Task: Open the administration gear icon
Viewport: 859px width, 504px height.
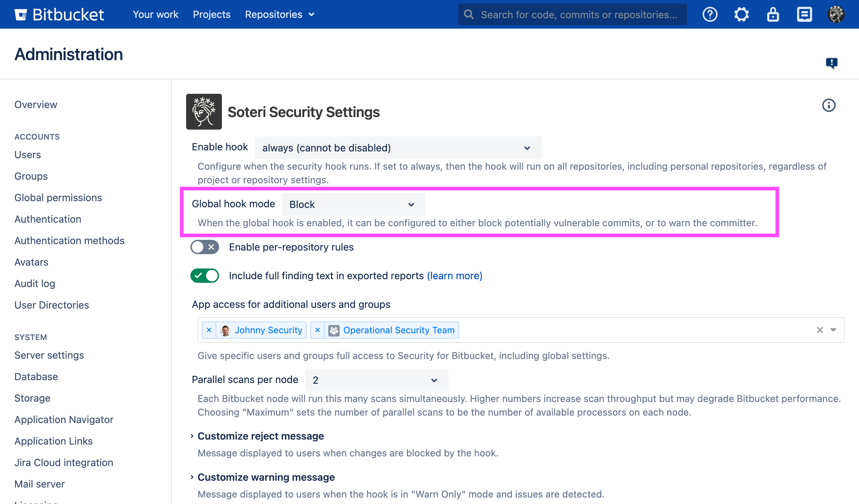Action: pos(741,15)
